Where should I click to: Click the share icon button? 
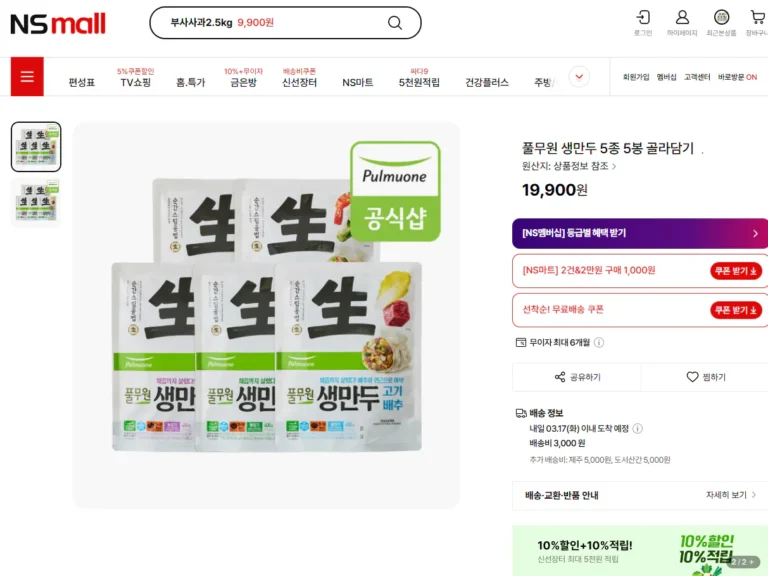pos(578,377)
